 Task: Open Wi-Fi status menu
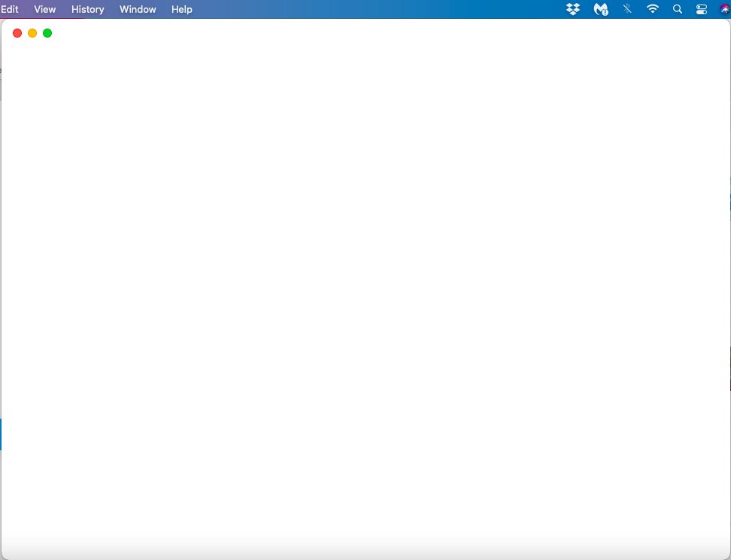point(653,9)
